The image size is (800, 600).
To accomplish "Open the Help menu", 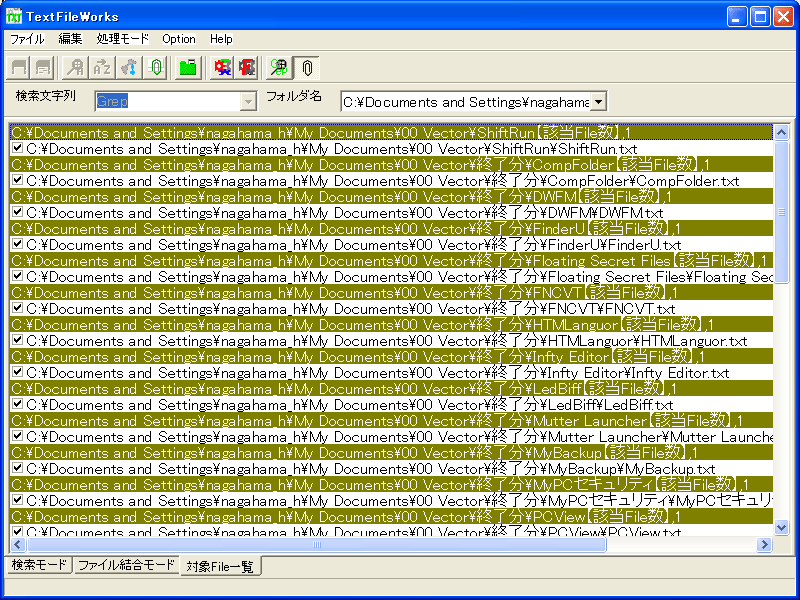I will (221, 39).
